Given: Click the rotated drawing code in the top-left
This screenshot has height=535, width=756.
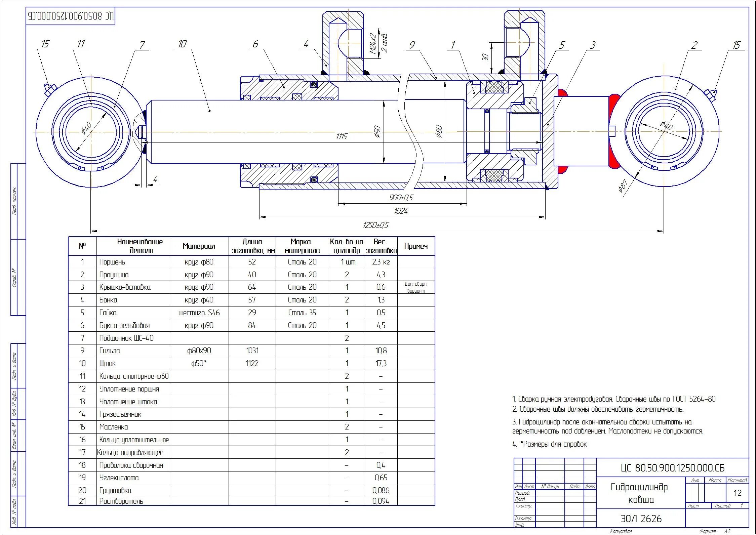Looking at the screenshot, I should (71, 16).
